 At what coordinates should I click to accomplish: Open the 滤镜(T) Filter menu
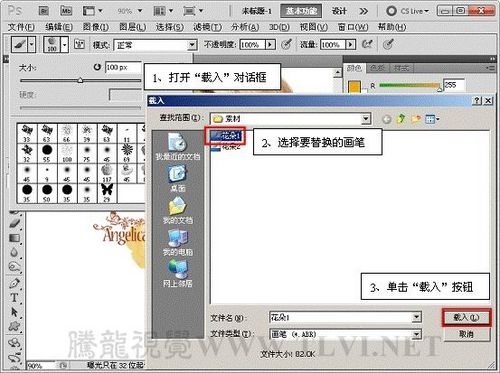click(x=207, y=27)
